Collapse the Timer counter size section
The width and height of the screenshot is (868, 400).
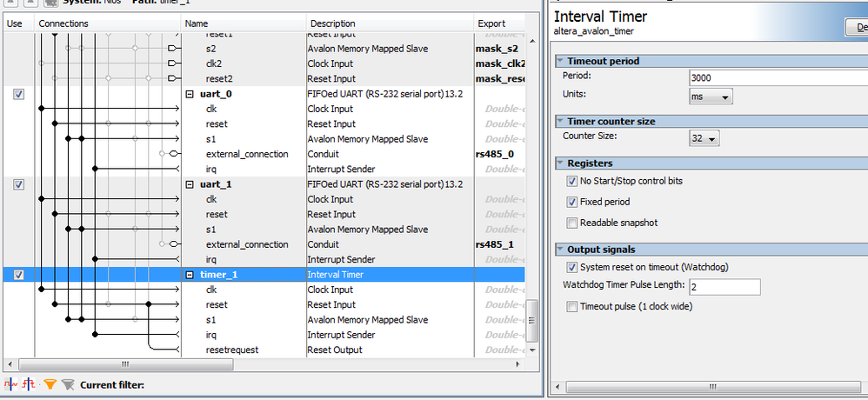560,121
